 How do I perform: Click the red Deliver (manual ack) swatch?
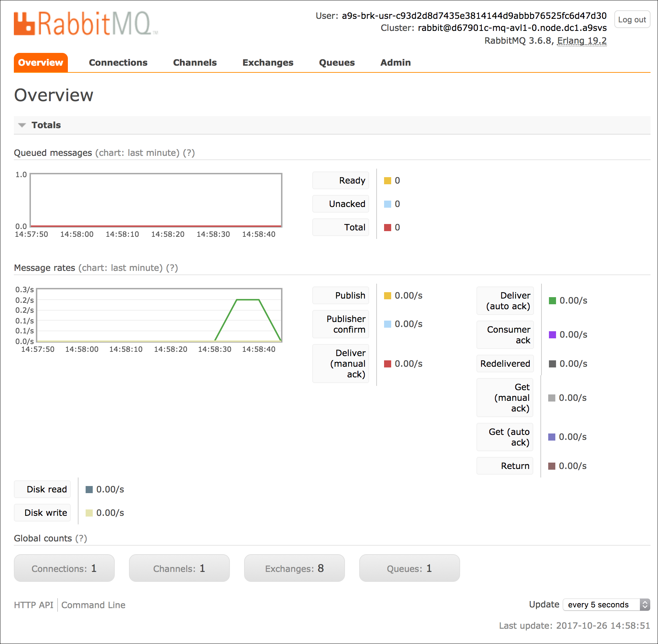[388, 364]
